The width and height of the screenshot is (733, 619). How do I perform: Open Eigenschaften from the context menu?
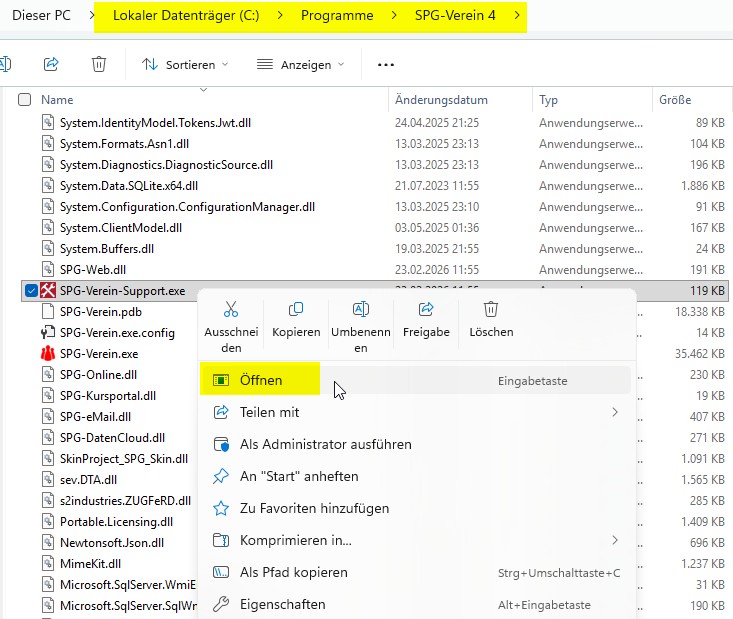282,604
